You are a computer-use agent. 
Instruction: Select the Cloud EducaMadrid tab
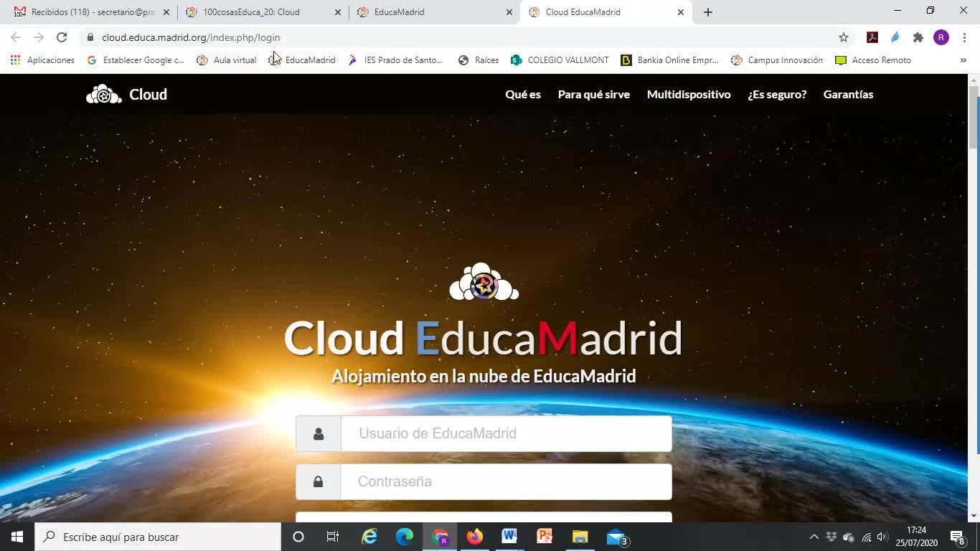click(605, 12)
